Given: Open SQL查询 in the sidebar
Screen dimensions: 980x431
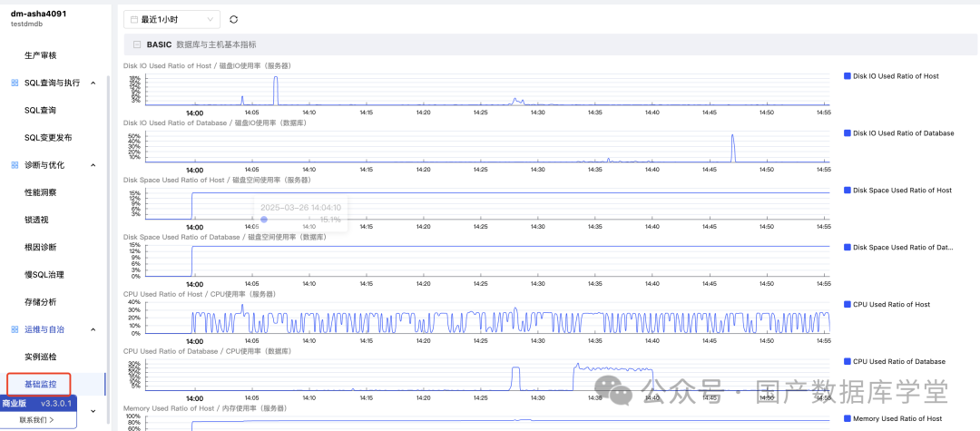Looking at the screenshot, I should 41,110.
